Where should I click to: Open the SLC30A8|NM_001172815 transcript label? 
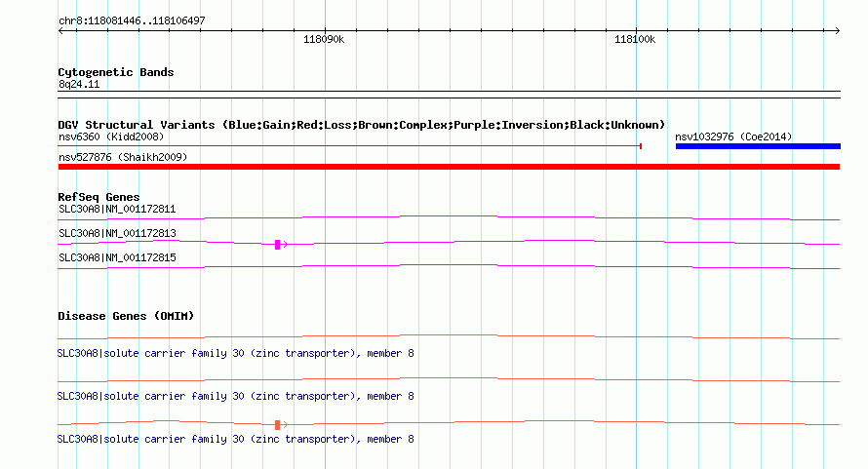117,258
